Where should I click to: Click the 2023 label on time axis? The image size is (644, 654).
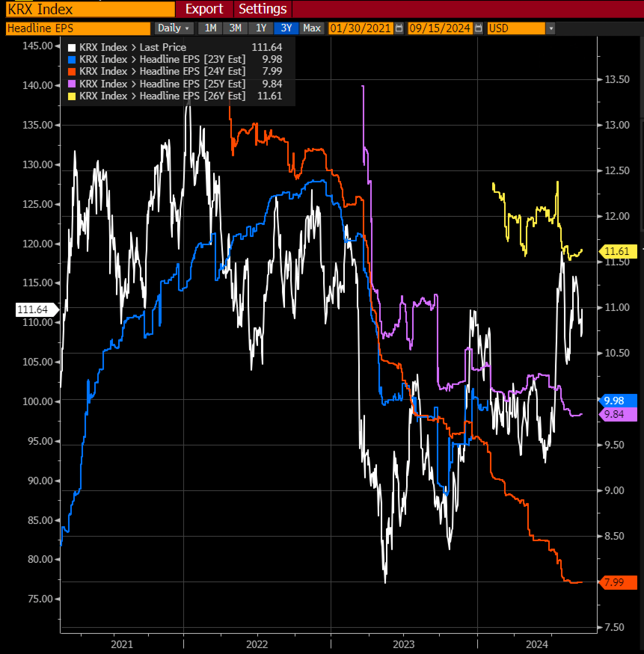tap(404, 644)
